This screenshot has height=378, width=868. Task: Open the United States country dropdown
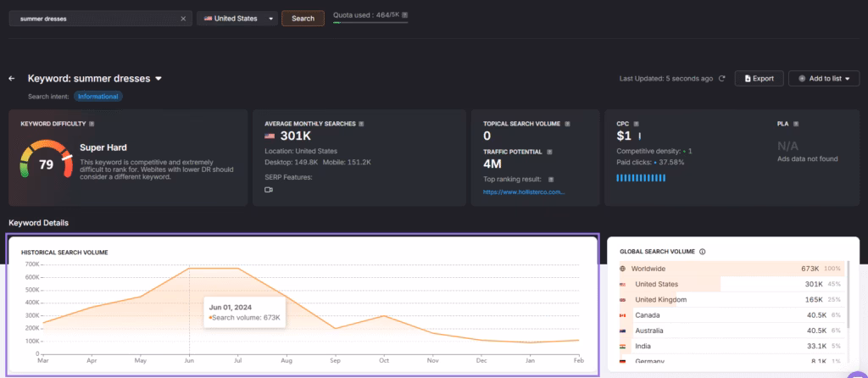click(x=238, y=18)
